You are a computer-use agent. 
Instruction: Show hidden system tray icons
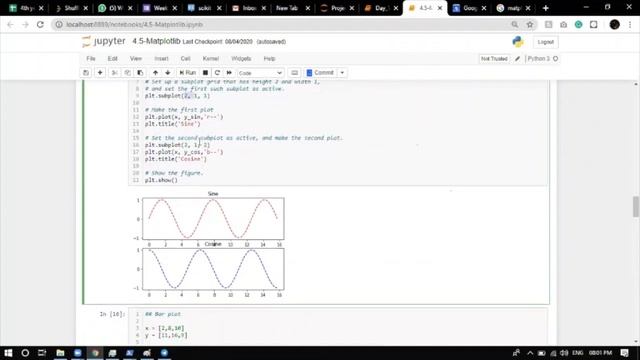pyautogui.click(x=530, y=353)
